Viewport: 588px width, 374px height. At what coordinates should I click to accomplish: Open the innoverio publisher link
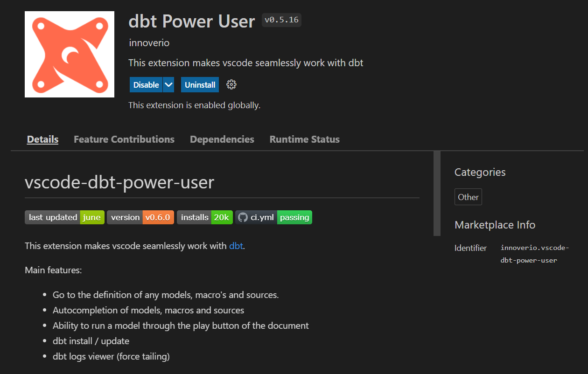[149, 43]
